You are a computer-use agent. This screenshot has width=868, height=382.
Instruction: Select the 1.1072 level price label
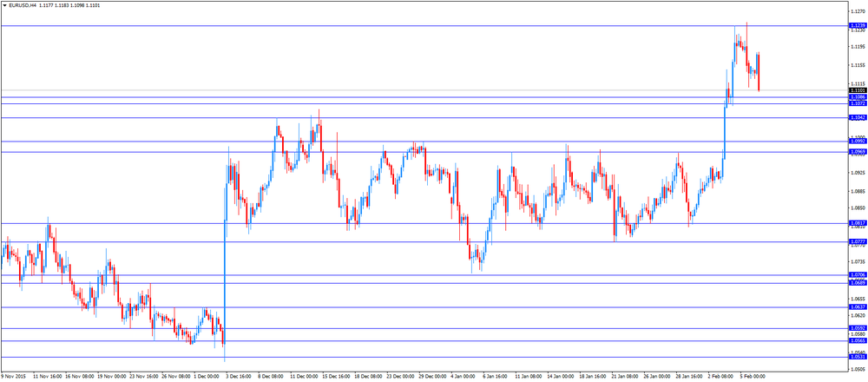coord(858,103)
